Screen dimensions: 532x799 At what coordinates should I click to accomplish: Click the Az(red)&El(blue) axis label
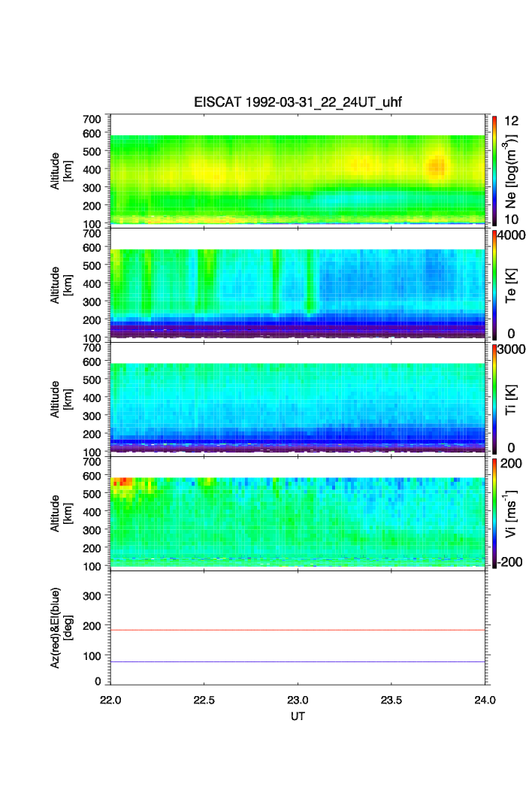click(x=61, y=628)
